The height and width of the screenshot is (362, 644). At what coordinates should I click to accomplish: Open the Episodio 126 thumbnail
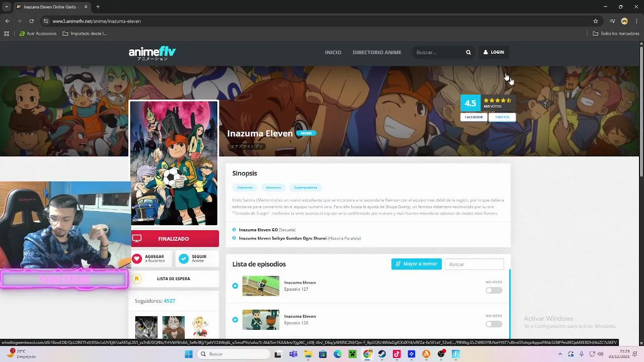(x=261, y=320)
